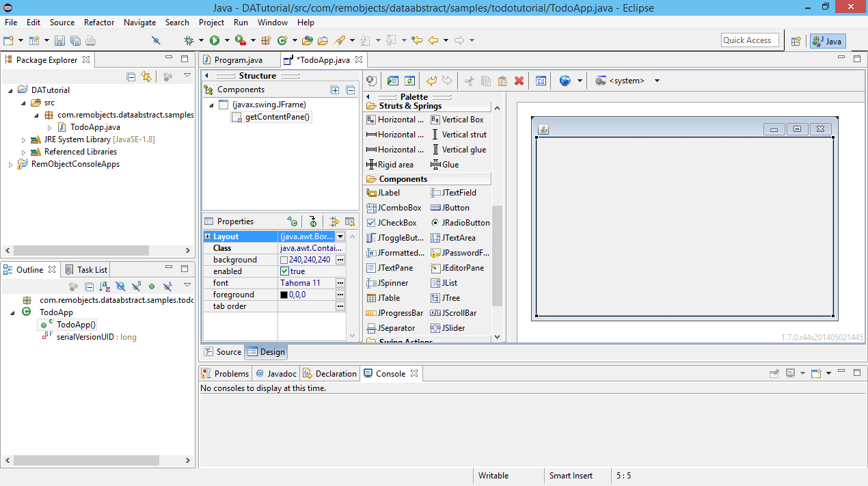Click the Quick Access field
Screen dimensions: 868x486
[749, 40]
